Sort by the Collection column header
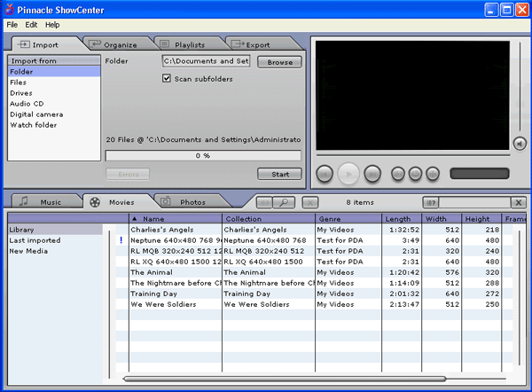Viewport: 532px width, 392px height. click(x=269, y=219)
